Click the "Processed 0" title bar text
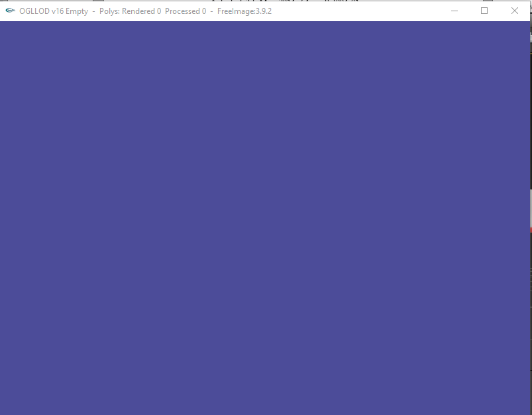This screenshot has width=532, height=415. point(186,11)
